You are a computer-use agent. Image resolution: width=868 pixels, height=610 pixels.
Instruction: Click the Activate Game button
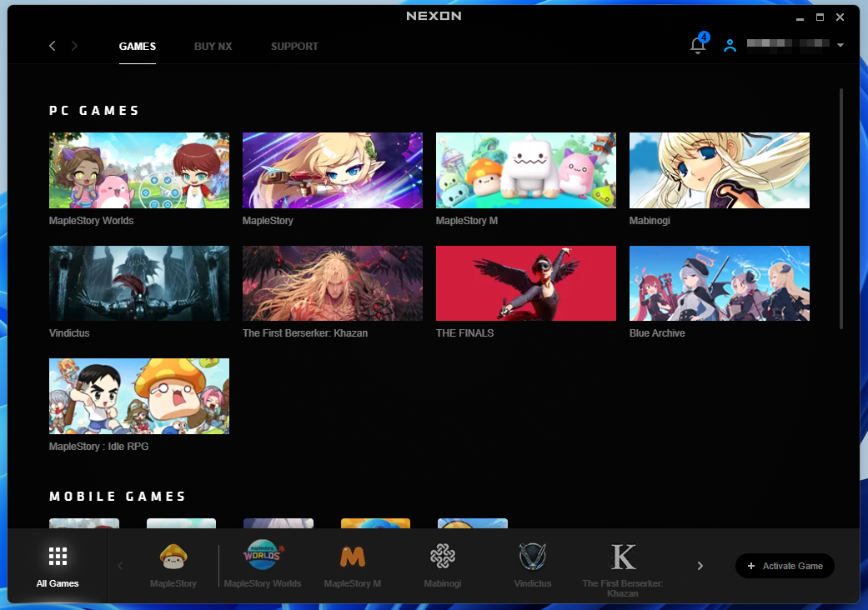(785, 566)
